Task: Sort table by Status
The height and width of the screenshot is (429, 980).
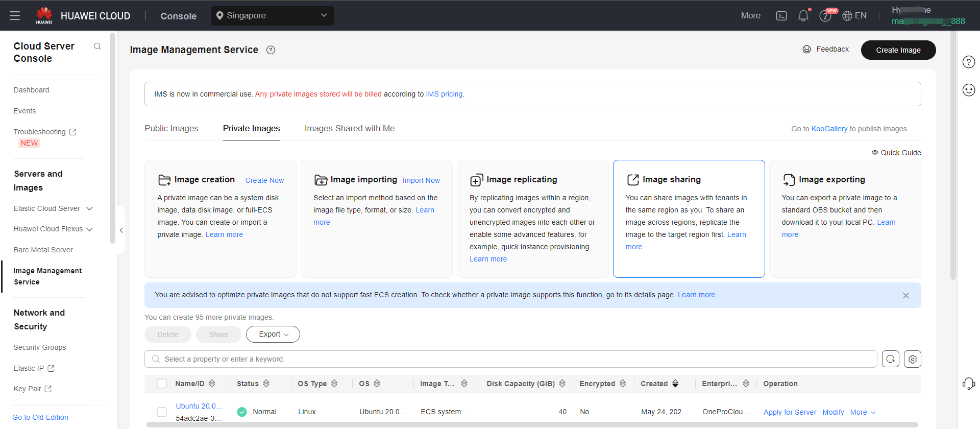Action: [x=266, y=384]
